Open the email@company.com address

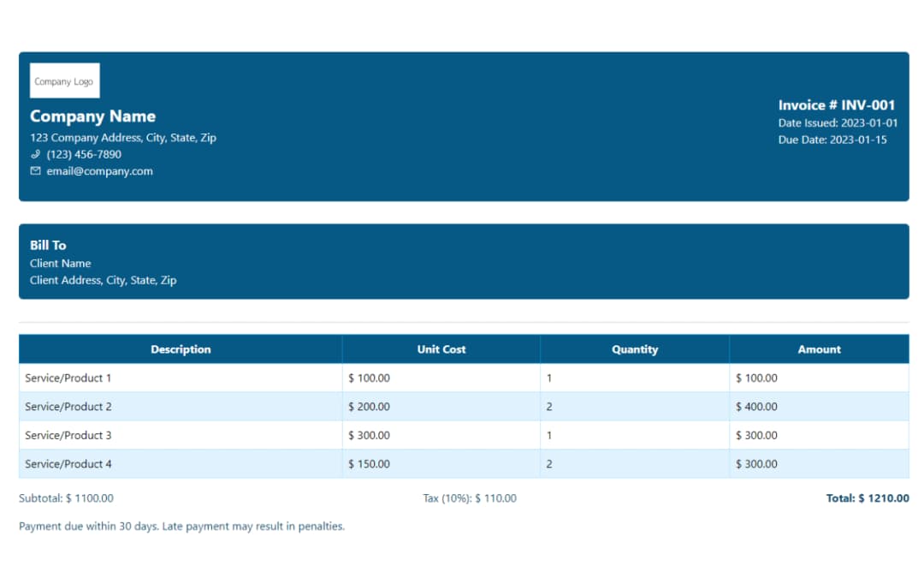tap(99, 171)
